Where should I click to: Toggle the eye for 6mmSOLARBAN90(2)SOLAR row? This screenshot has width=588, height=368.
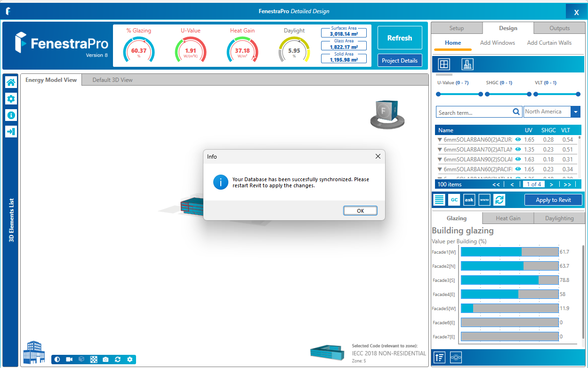(518, 159)
